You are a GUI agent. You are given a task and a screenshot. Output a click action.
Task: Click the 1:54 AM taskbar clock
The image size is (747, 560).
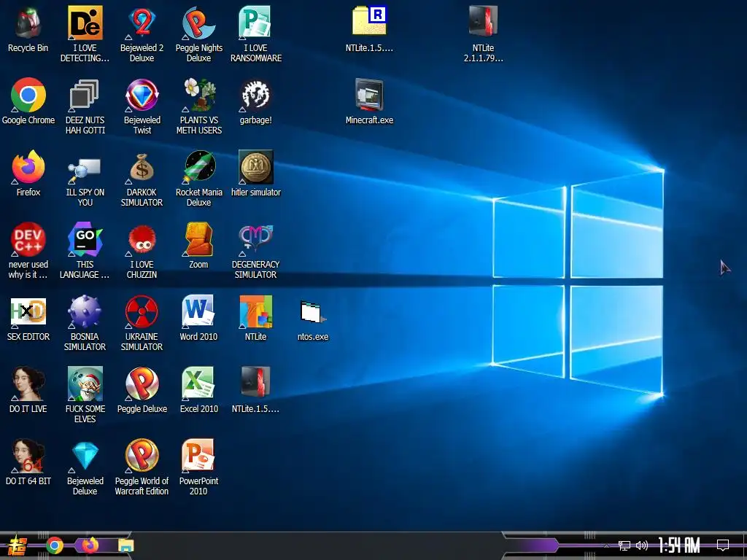[x=679, y=545]
